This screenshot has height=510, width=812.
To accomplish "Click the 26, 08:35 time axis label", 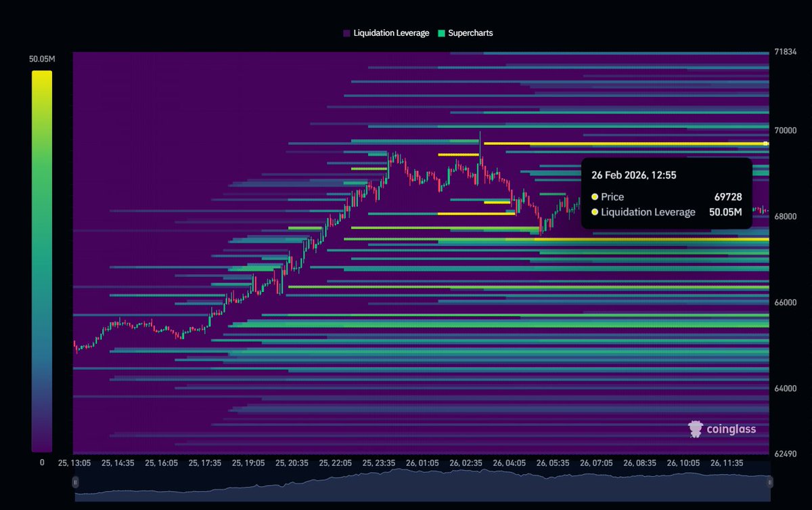I will 639,463.
